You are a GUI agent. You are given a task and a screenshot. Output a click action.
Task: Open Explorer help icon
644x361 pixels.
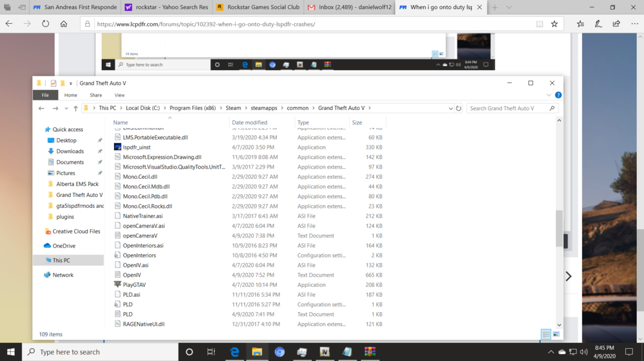click(558, 95)
